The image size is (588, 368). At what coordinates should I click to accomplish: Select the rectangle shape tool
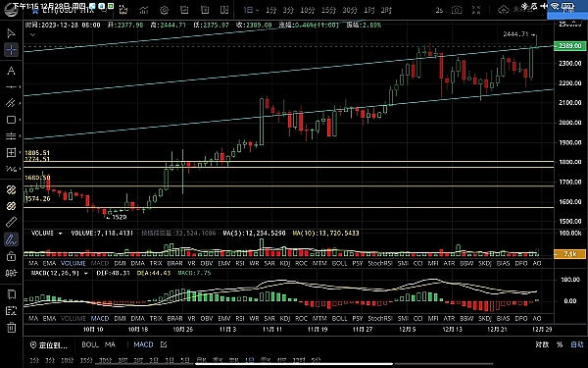point(11,120)
